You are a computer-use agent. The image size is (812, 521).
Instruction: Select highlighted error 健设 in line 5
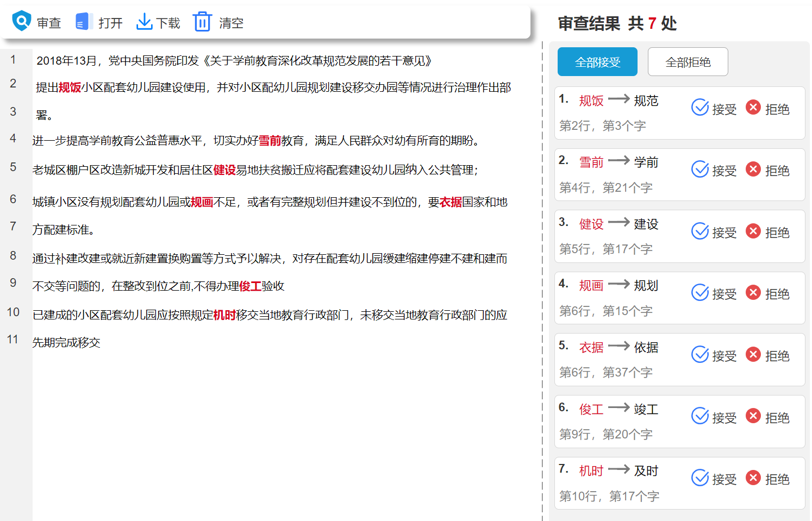(224, 170)
